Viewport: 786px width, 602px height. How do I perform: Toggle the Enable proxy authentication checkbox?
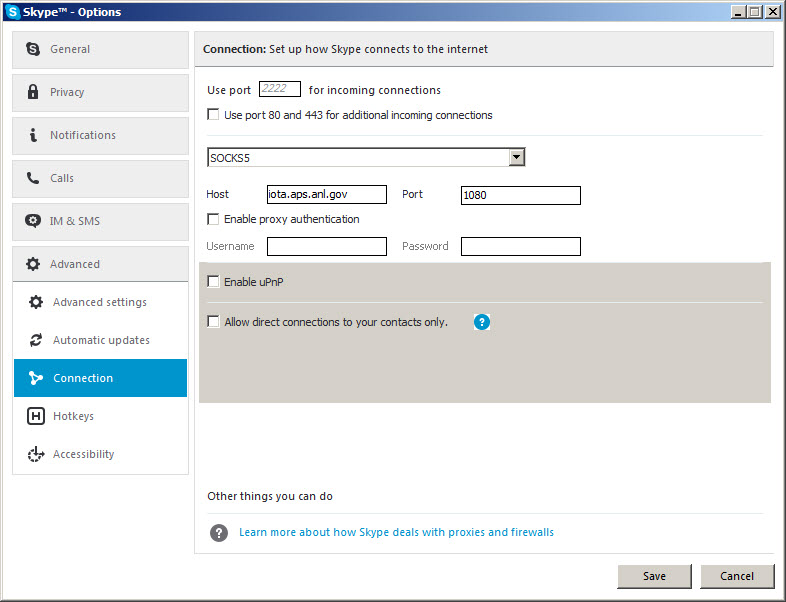(213, 219)
